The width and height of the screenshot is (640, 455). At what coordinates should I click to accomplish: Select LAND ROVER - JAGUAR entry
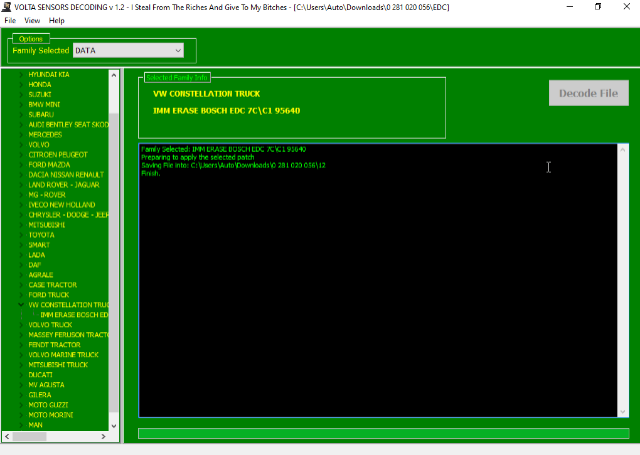64,185
